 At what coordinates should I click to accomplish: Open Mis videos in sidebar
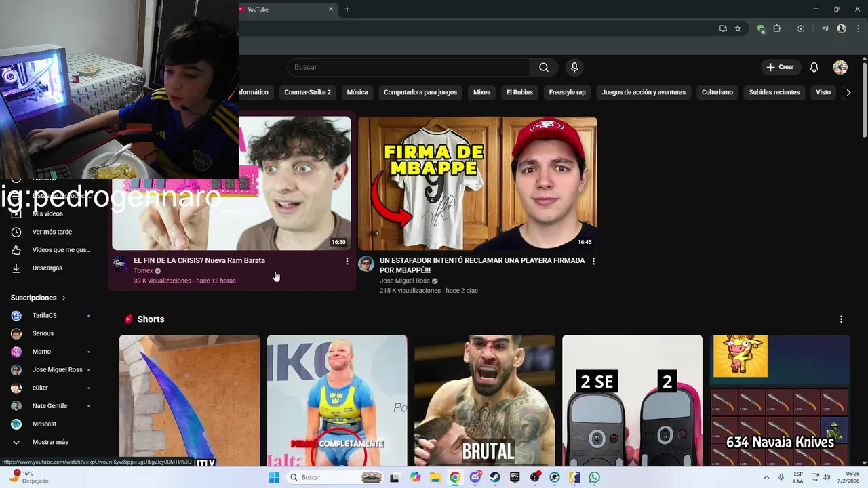tap(47, 213)
